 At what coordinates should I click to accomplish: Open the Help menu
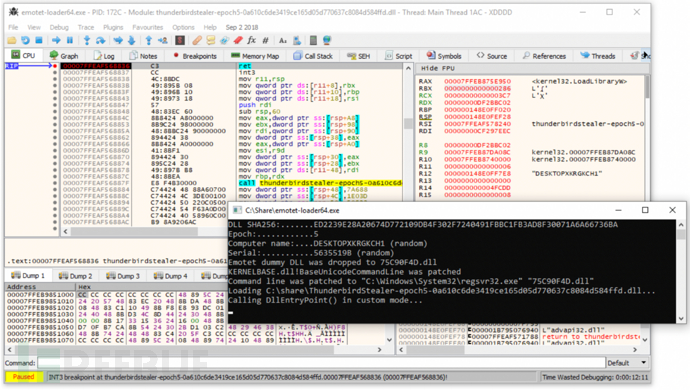(x=210, y=27)
